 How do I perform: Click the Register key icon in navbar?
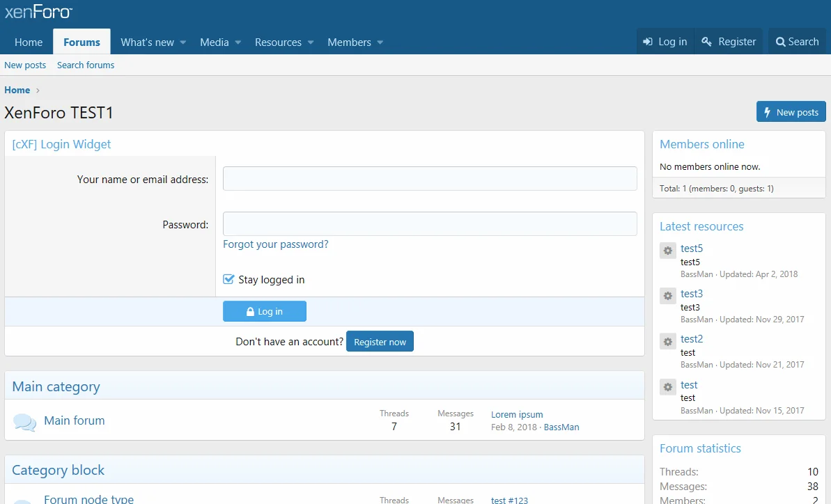707,42
